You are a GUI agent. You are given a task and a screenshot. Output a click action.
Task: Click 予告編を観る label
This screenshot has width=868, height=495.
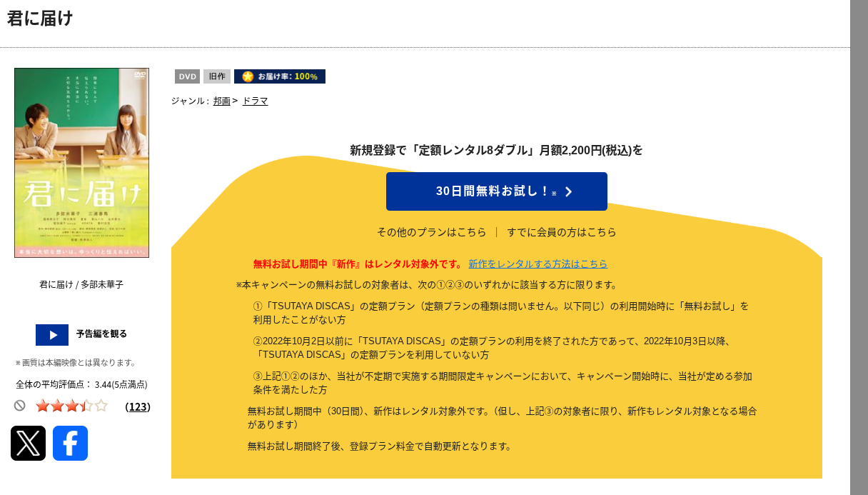pos(101,334)
